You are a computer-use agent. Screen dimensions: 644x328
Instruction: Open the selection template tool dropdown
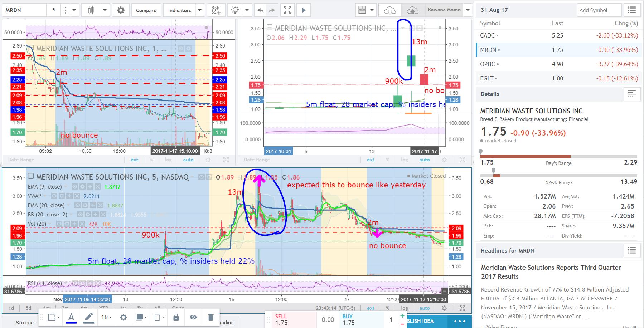(54, 317)
